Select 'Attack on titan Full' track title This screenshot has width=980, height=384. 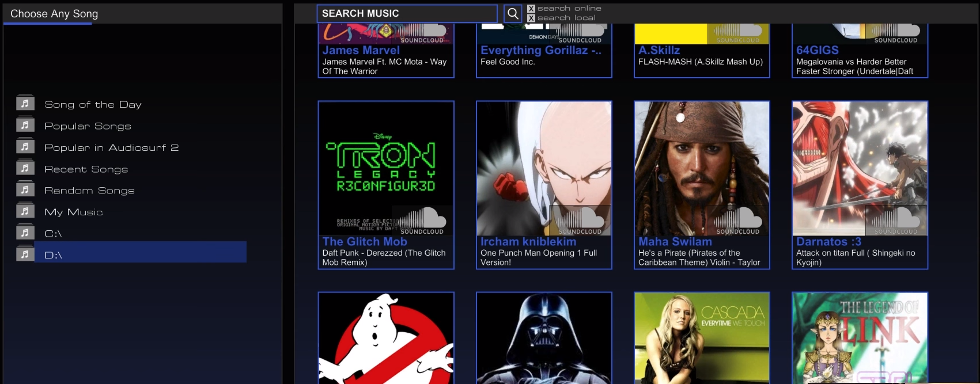(x=856, y=257)
